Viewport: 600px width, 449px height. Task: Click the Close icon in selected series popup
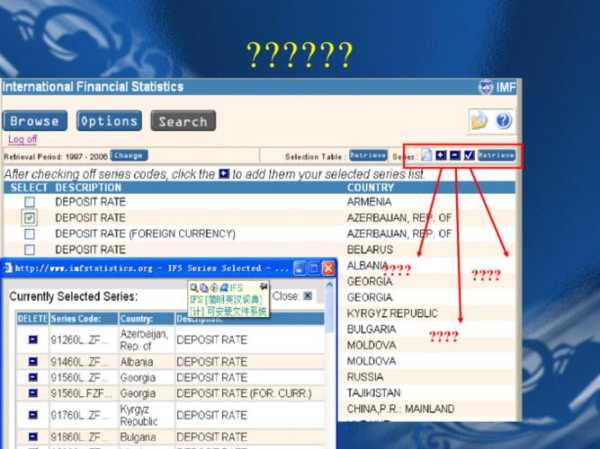point(308,296)
